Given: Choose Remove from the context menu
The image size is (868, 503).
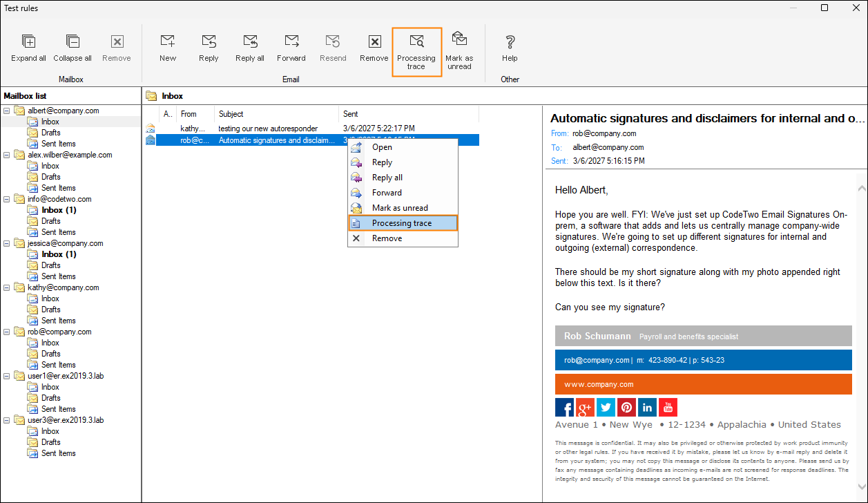Looking at the screenshot, I should coord(387,238).
